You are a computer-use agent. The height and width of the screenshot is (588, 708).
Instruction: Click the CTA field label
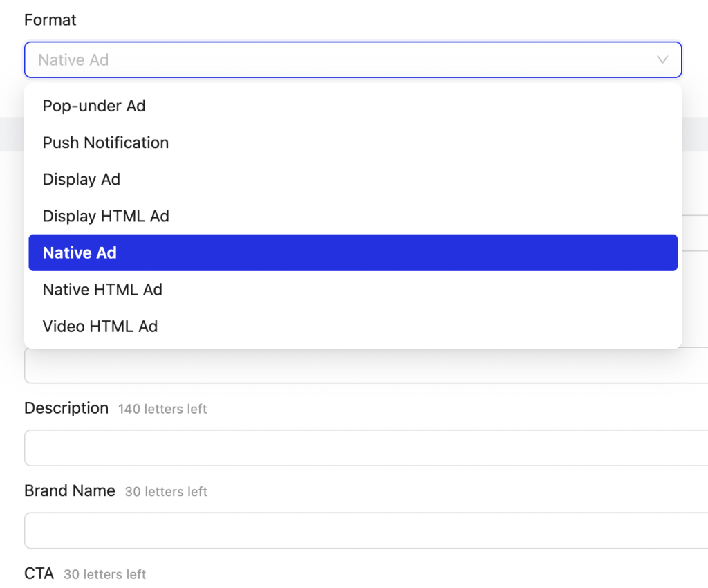39,573
